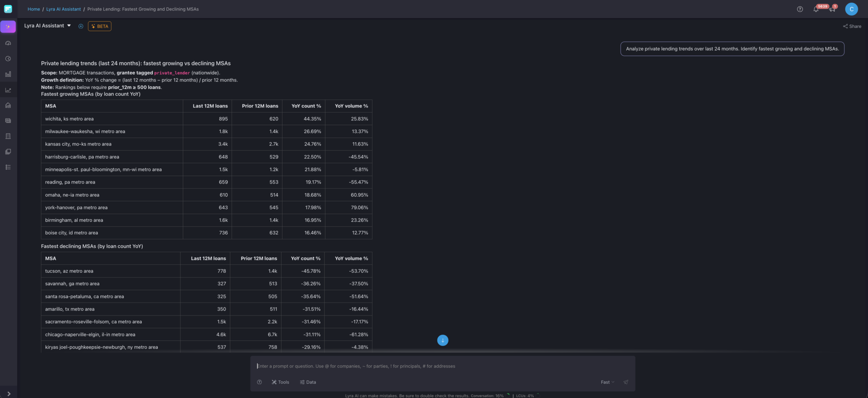This screenshot has width=868, height=398.
Task: Click the speedometer dashboard sidebar icon
Action: coord(8,43)
